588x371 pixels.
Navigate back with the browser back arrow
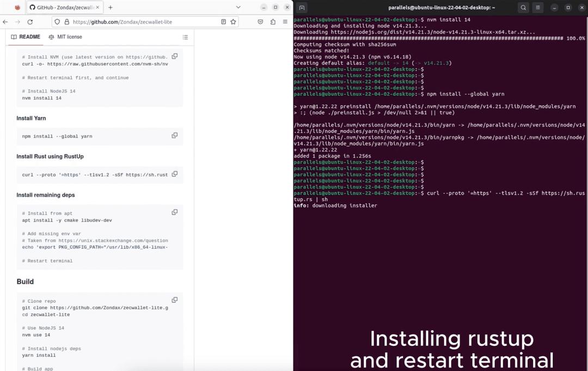[5, 21]
